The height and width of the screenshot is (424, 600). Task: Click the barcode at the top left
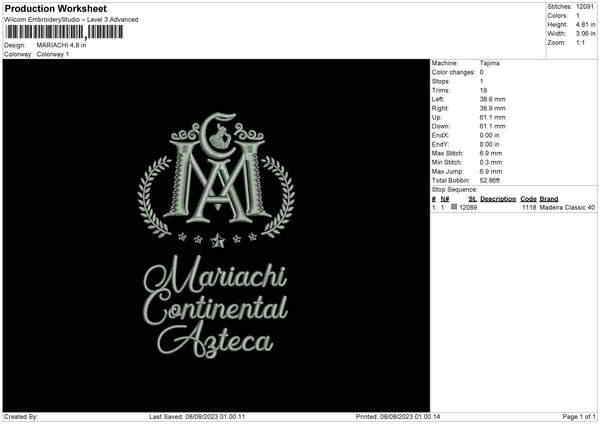64,32
